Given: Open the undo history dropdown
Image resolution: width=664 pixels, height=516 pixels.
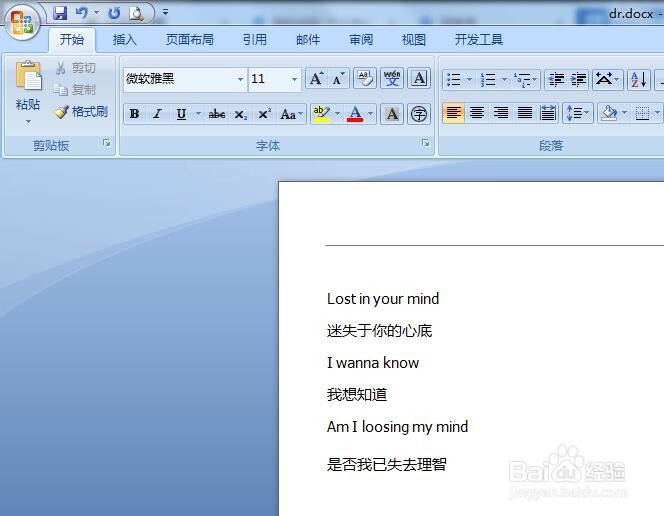Looking at the screenshot, I should pyautogui.click(x=97, y=13).
